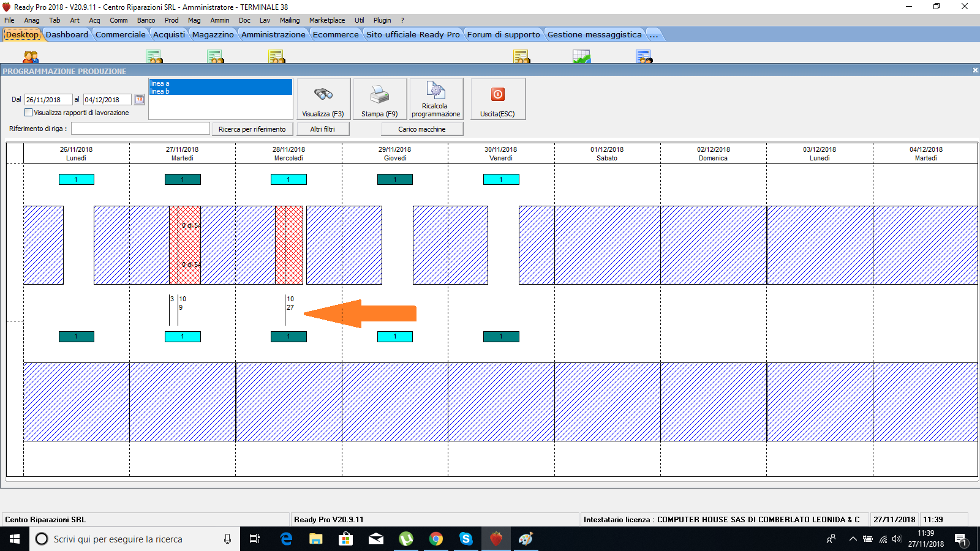Click the Dal start date field
The width and height of the screenshot is (980, 551).
coord(48,100)
